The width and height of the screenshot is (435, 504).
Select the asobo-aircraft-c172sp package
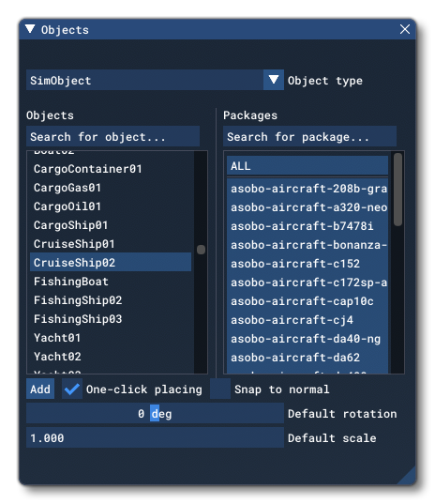307,283
